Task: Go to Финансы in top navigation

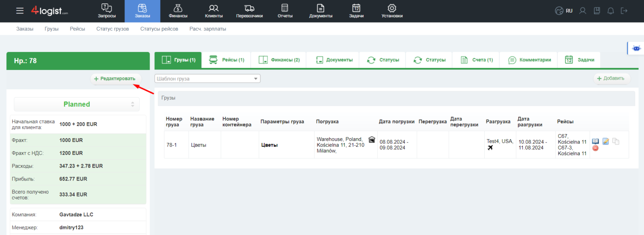Action: 178,11
